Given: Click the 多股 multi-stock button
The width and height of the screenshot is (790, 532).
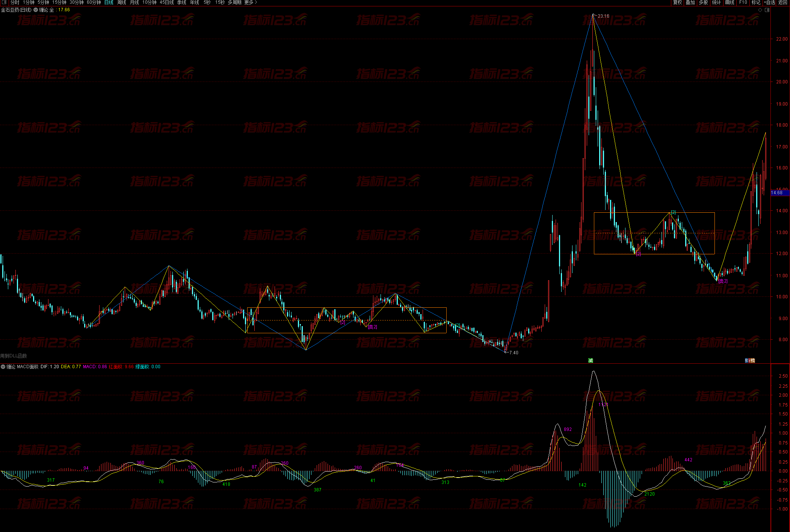Looking at the screenshot, I should (703, 2).
